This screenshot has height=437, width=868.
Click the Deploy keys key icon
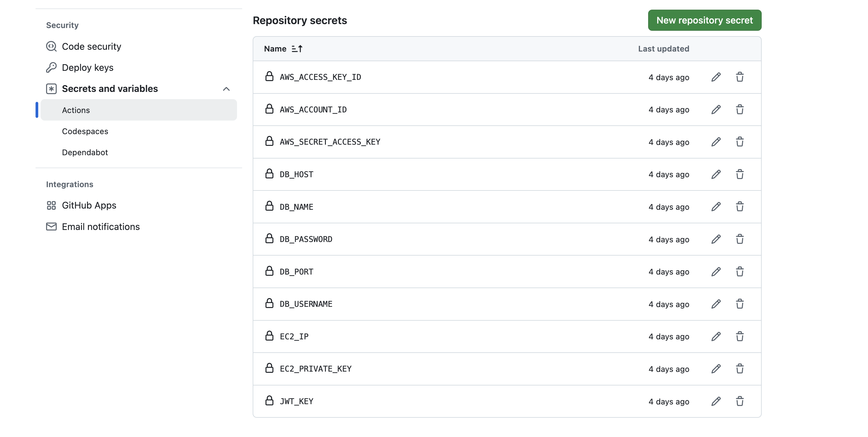pos(51,68)
